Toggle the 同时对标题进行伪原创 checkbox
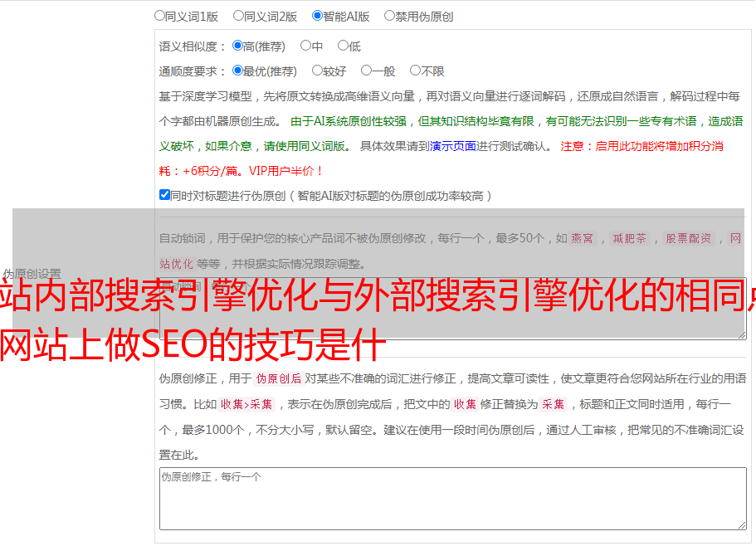 point(164,195)
